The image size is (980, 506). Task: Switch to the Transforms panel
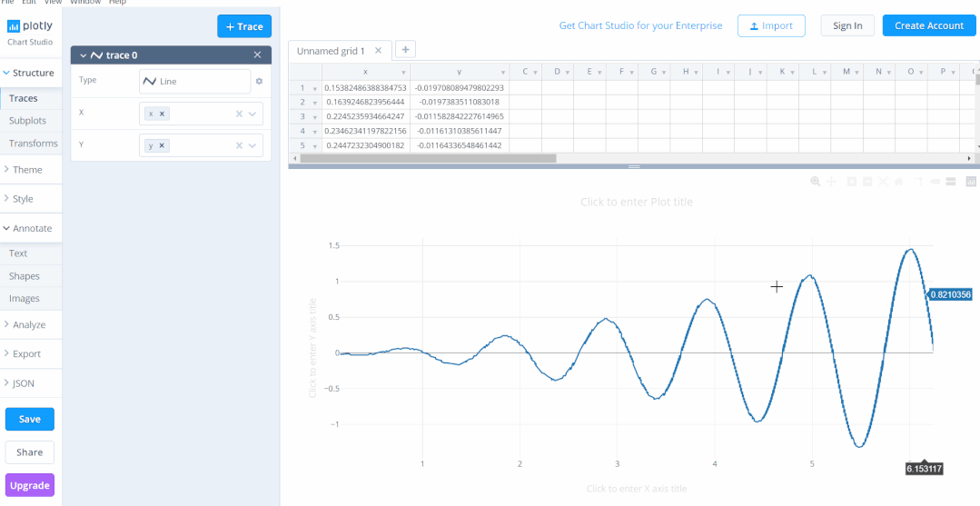[x=33, y=144]
